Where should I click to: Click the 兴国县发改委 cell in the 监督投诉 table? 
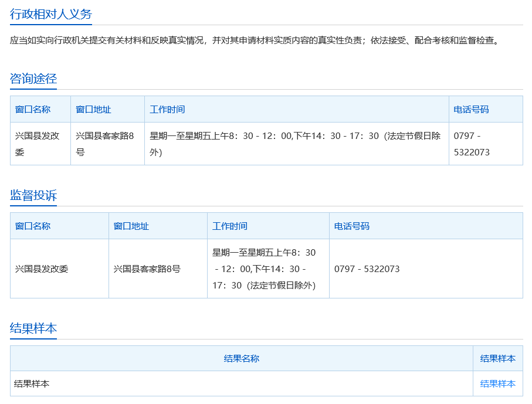[x=42, y=269]
